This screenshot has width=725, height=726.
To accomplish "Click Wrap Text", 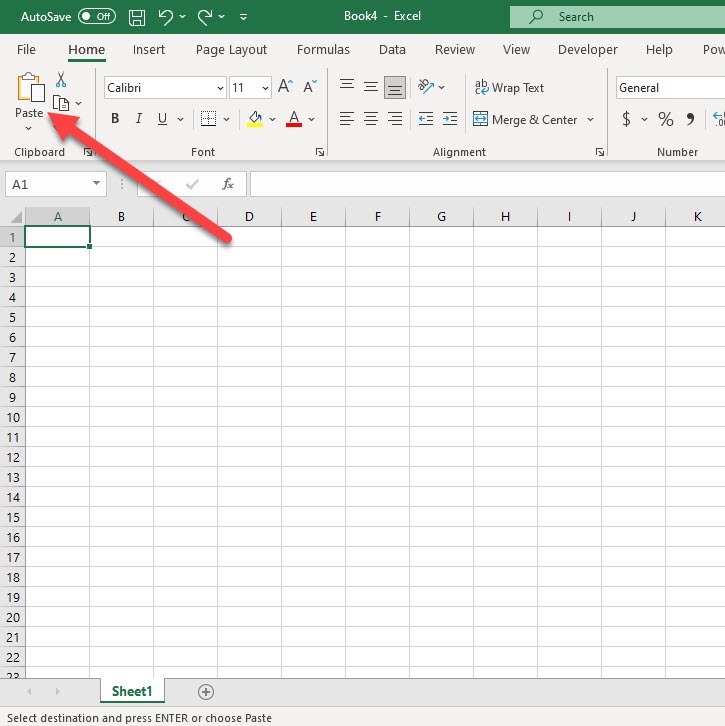I will (x=509, y=88).
